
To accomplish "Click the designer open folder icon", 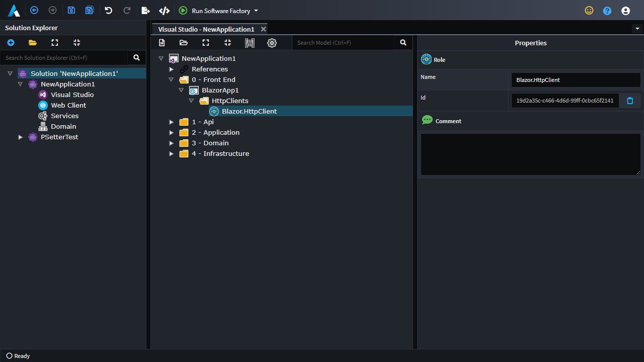I will pos(184,43).
